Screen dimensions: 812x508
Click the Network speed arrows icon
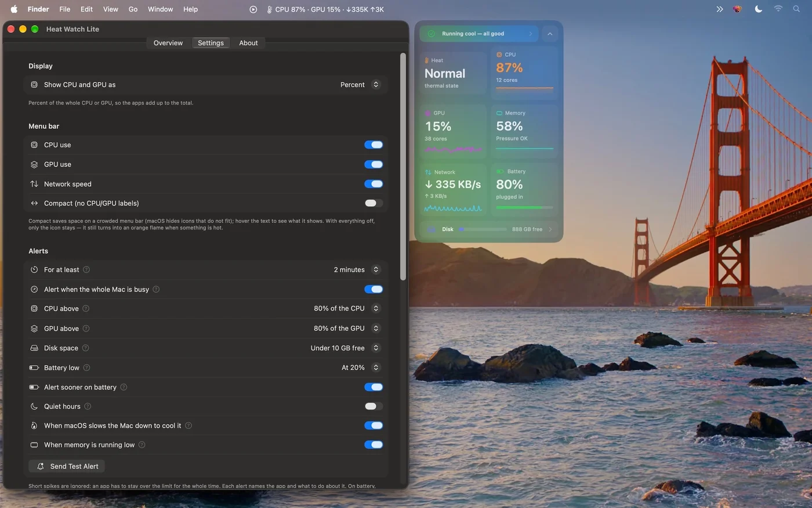[34, 184]
